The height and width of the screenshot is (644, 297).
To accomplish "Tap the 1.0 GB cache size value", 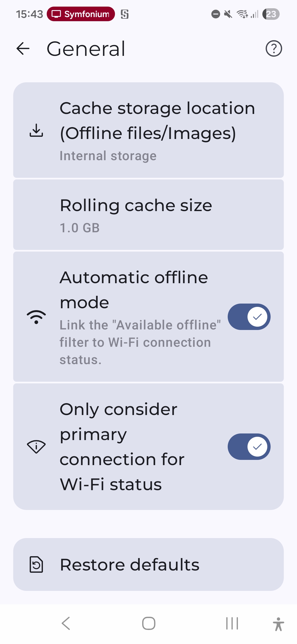I will point(80,228).
